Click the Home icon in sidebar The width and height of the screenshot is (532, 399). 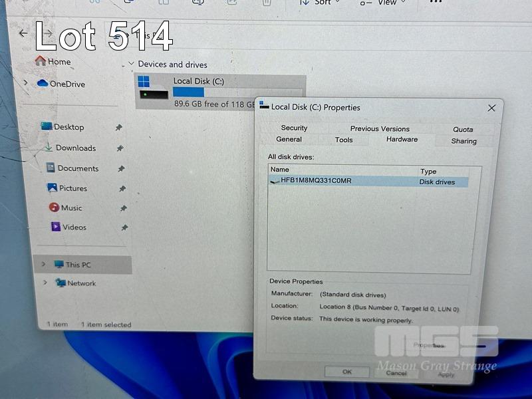point(41,61)
